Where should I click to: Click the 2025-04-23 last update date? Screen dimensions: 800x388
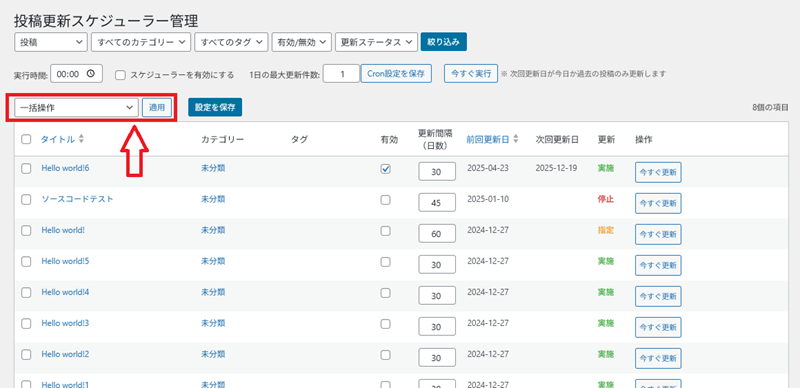[x=488, y=168]
